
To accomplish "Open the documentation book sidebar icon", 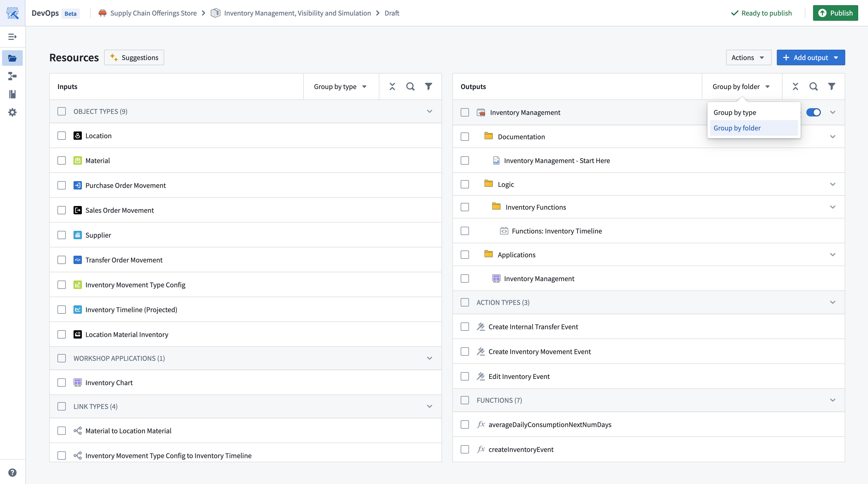I will coord(12,94).
